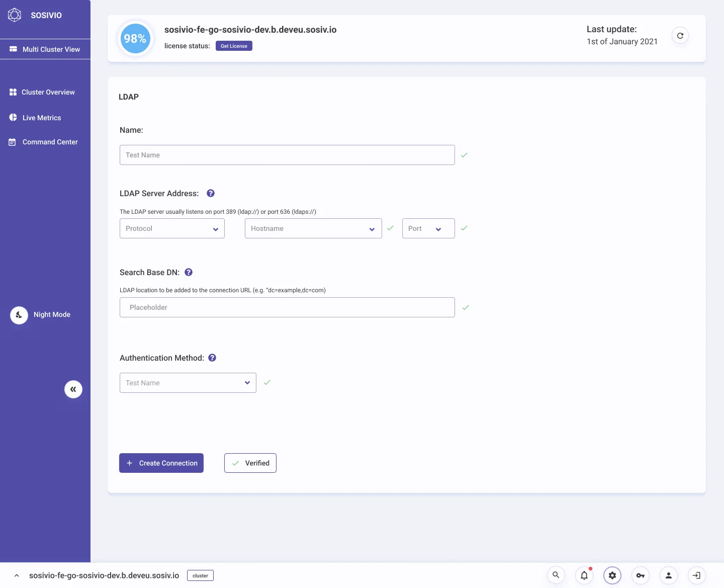Click the cluster hostname in the header
724x588 pixels.
click(x=250, y=30)
